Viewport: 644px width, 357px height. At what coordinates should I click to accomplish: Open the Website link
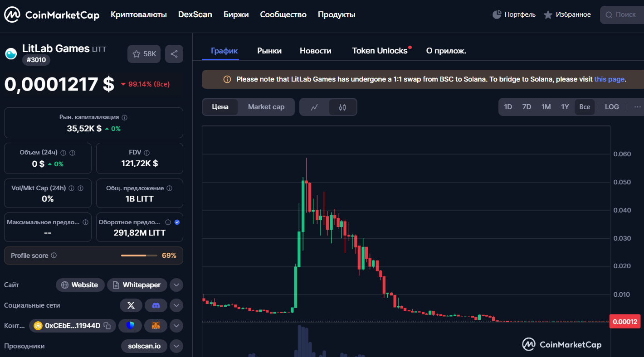coord(80,285)
